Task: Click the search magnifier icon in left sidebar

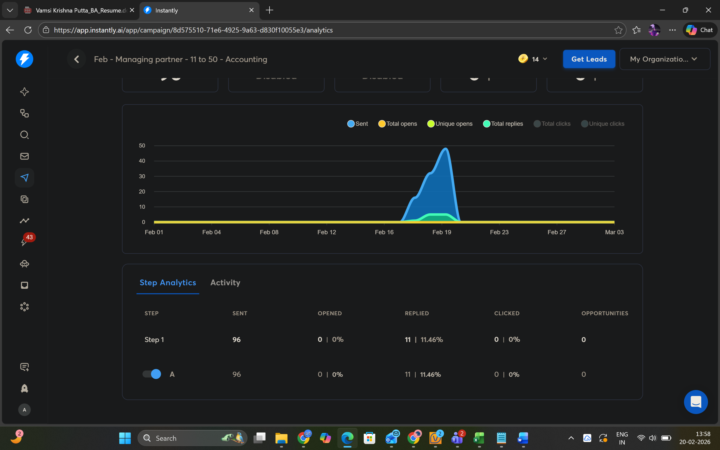Action: 24,135
